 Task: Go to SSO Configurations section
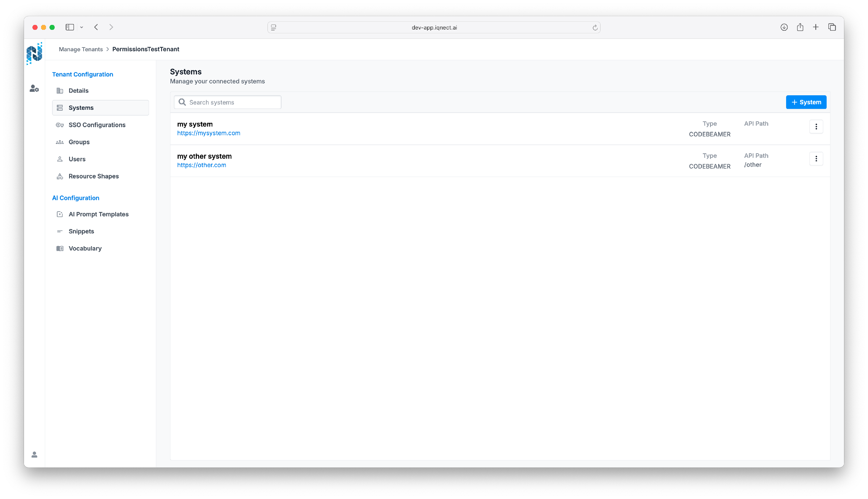(x=97, y=125)
